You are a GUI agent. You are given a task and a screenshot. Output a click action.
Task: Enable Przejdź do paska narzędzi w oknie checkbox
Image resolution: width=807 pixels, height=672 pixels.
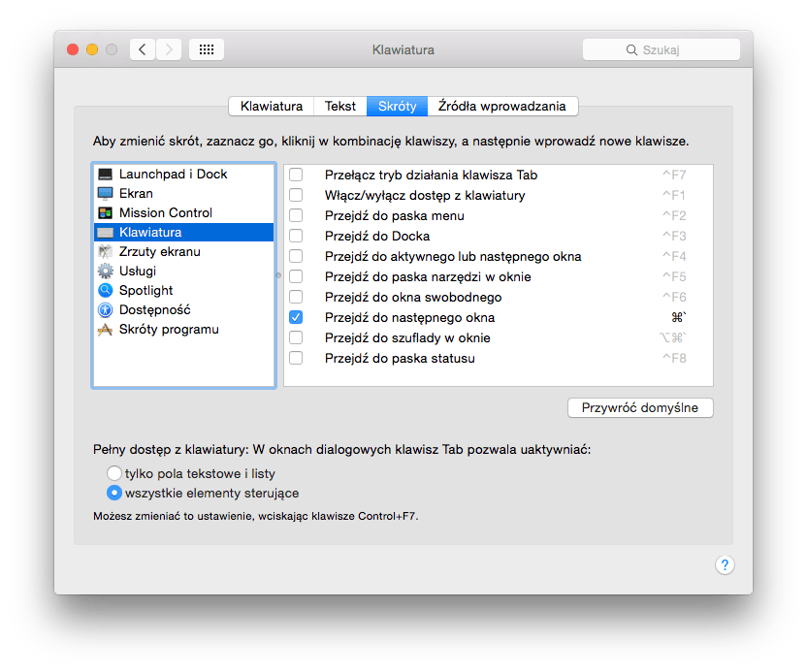296,276
